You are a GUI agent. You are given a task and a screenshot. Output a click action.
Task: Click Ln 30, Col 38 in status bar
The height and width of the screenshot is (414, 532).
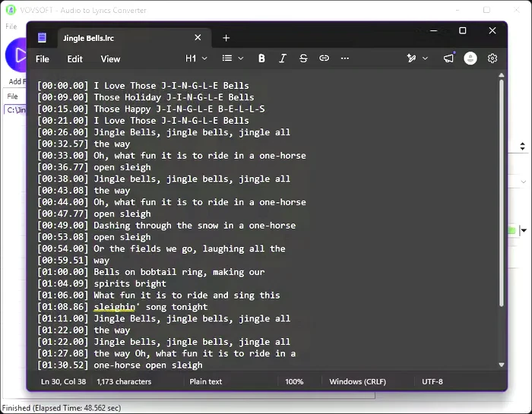[x=63, y=382]
